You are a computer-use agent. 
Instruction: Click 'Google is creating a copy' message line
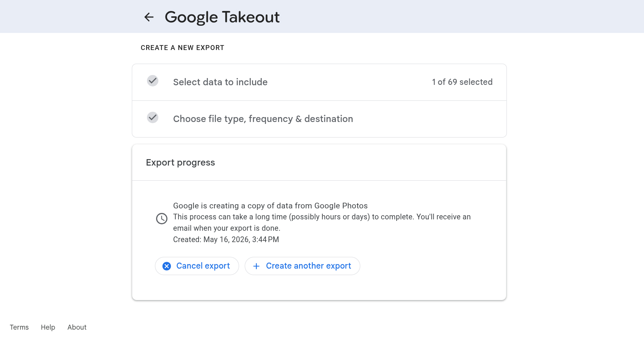270,206
